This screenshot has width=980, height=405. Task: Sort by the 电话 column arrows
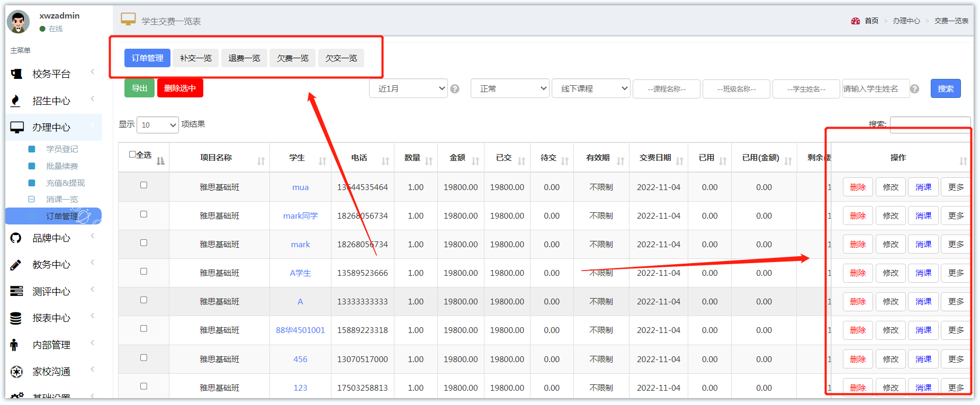point(385,161)
